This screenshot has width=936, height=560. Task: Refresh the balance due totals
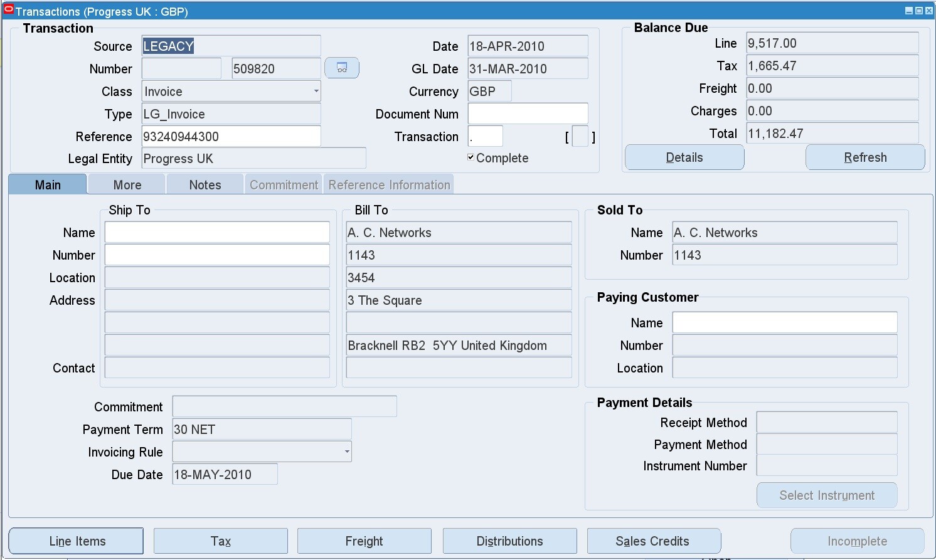(x=864, y=157)
